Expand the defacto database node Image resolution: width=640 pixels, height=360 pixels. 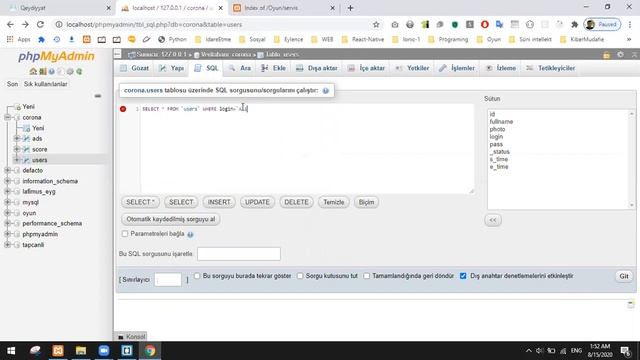[7, 170]
